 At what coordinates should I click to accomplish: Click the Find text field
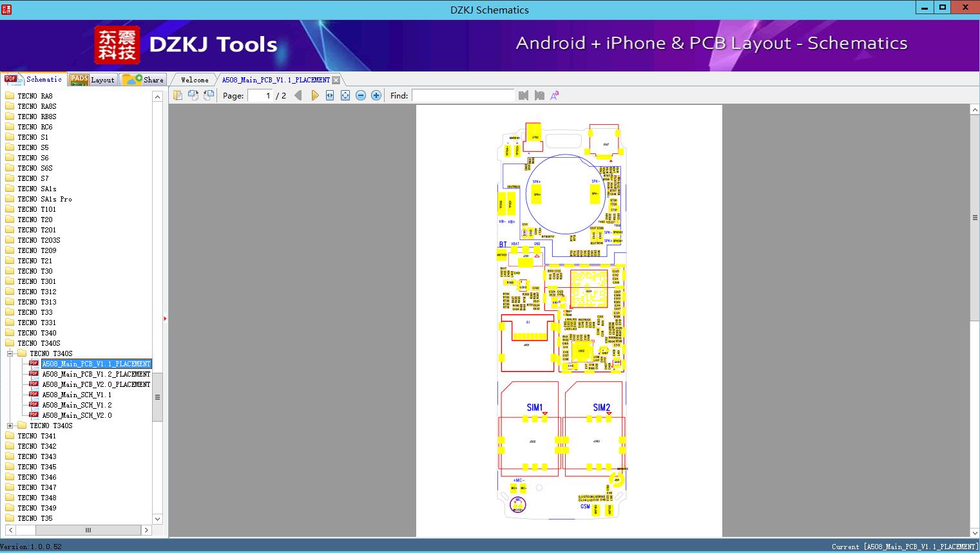463,95
